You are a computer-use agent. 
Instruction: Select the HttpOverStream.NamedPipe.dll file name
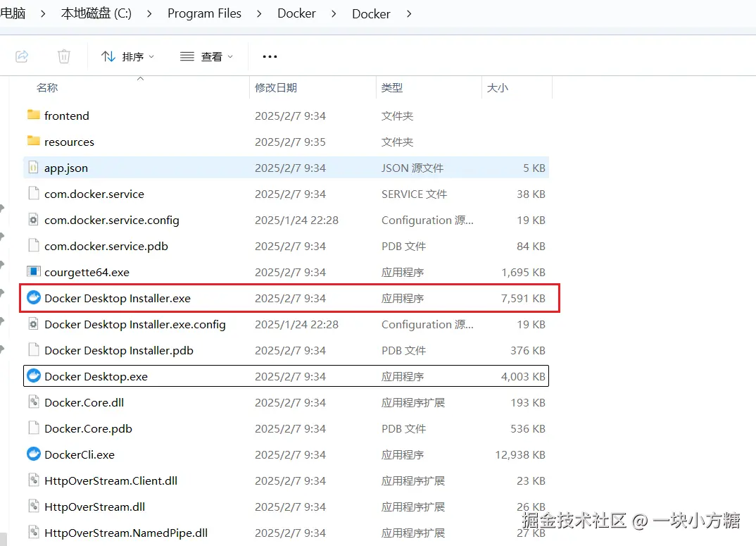(x=126, y=533)
